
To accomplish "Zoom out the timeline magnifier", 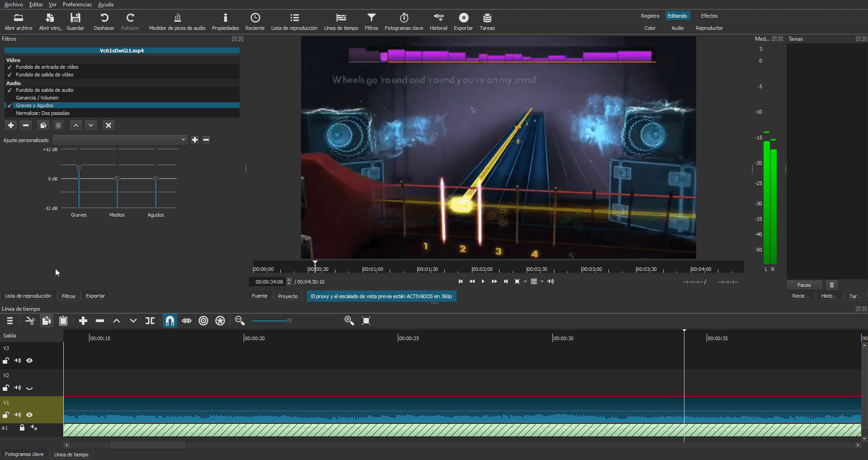I will click(x=240, y=321).
